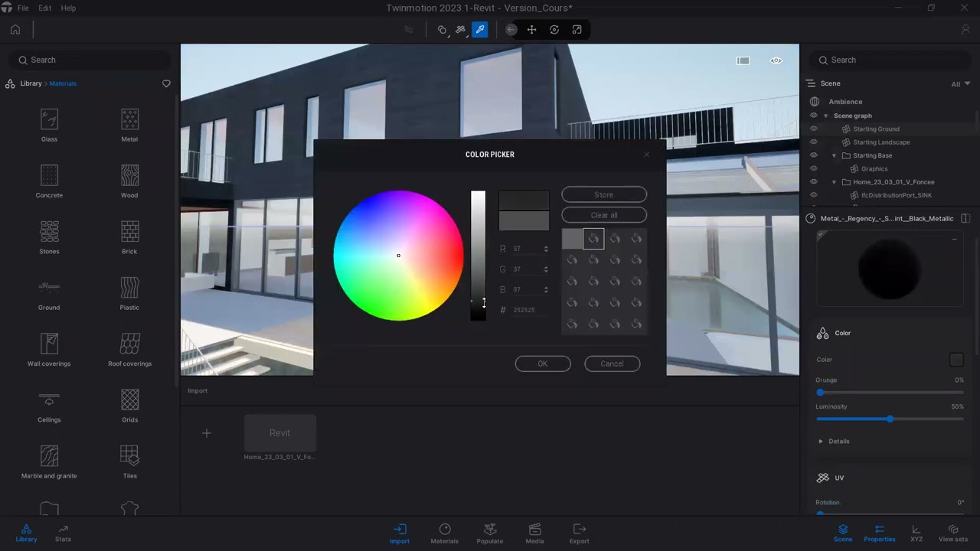
Task: Open the Metal materials category
Action: coord(129,126)
